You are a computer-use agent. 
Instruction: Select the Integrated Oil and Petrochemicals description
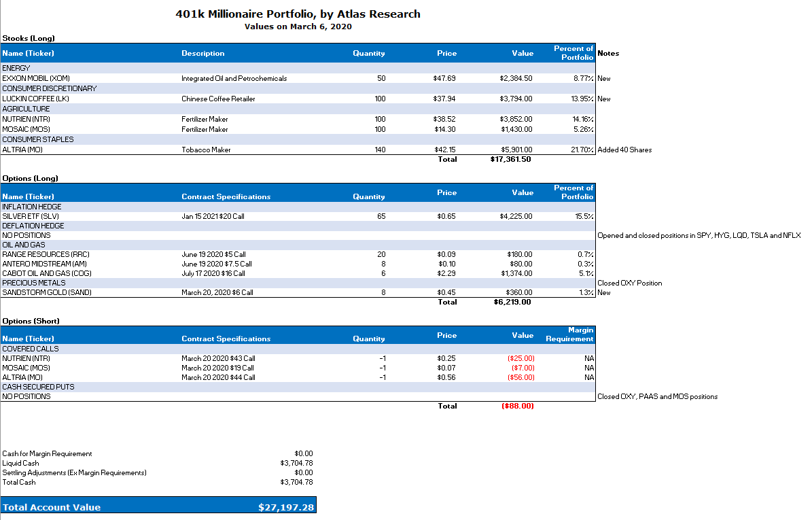tap(234, 78)
